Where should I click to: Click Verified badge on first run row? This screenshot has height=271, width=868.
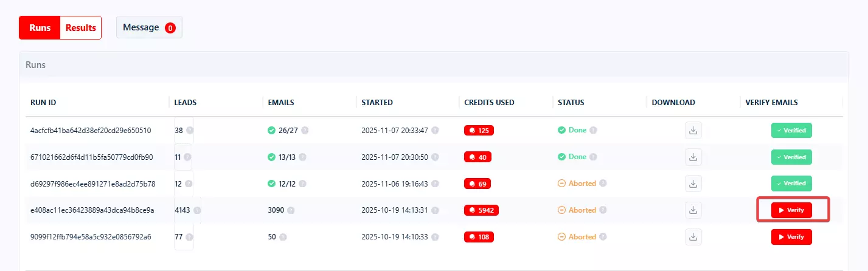(x=791, y=130)
